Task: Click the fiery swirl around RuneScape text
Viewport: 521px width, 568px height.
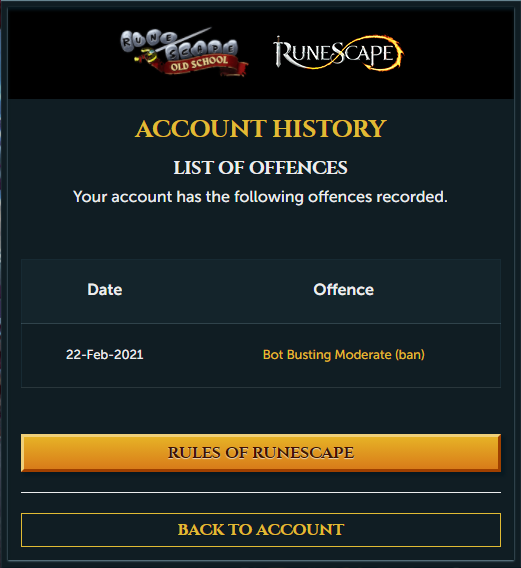Action: 366,53
